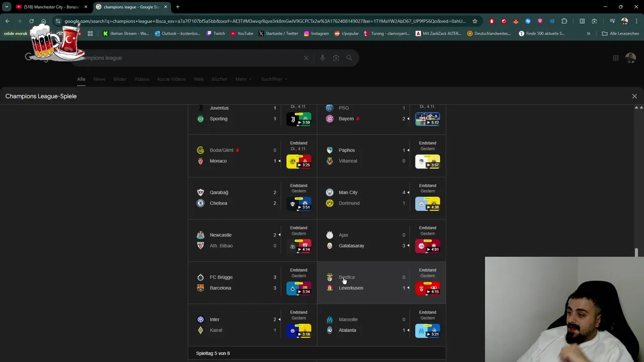
Task: Open the r/popular Reddit bookmark
Action: 347,34
